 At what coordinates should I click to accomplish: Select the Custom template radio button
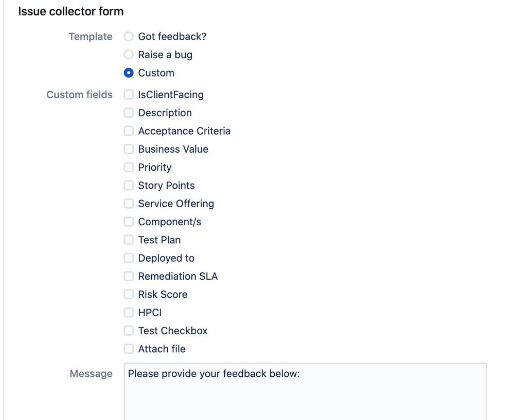coord(129,72)
